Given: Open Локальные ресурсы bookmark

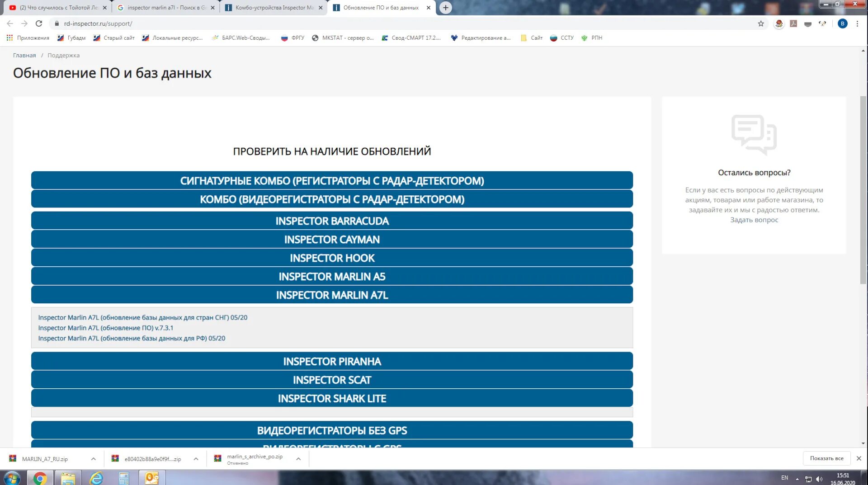Looking at the screenshot, I should tap(172, 38).
